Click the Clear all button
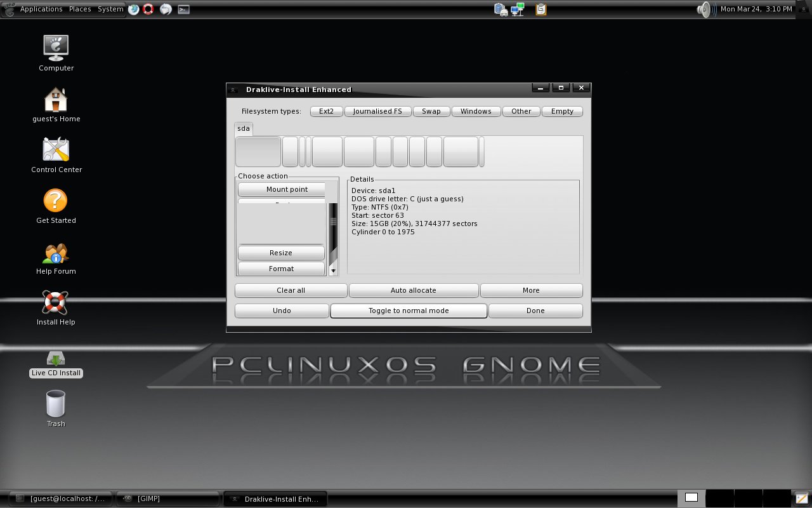The image size is (812, 508). pyautogui.click(x=291, y=290)
